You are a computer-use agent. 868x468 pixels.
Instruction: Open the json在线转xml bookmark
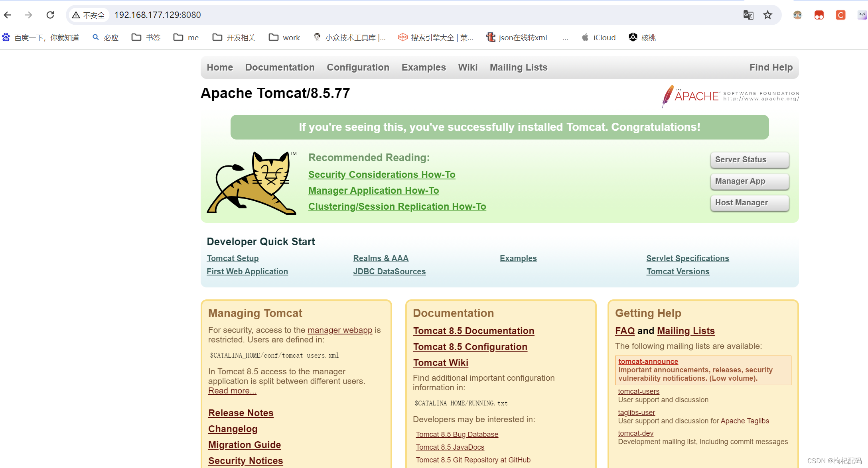[x=527, y=37]
